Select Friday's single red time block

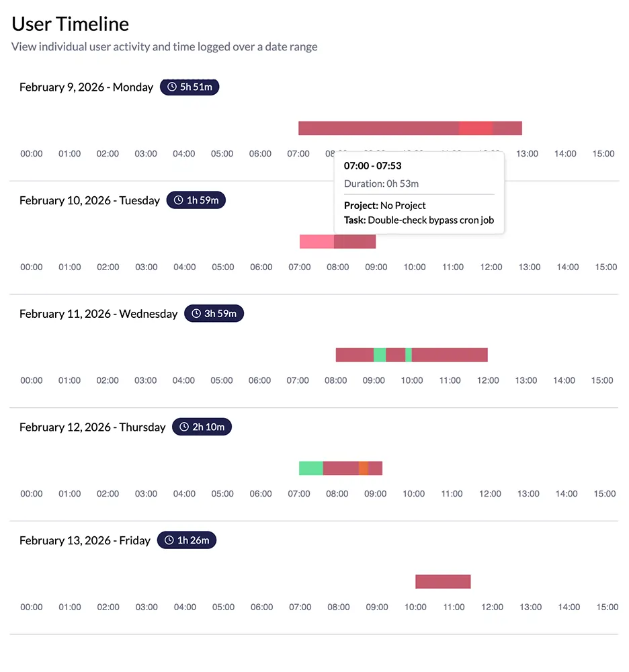pyautogui.click(x=443, y=581)
